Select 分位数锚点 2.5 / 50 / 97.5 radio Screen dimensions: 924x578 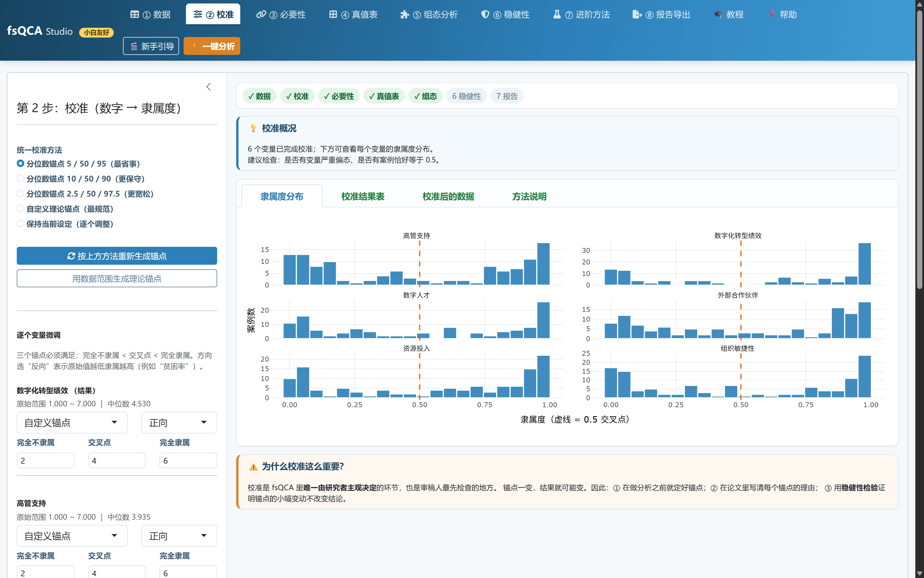(21, 193)
